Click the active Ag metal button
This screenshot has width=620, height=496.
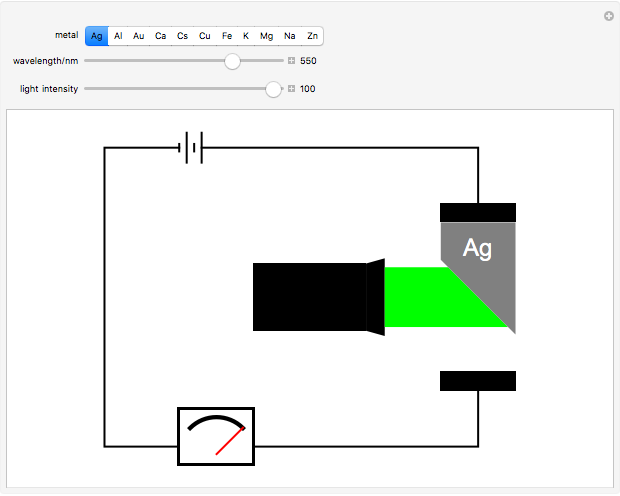pos(97,36)
